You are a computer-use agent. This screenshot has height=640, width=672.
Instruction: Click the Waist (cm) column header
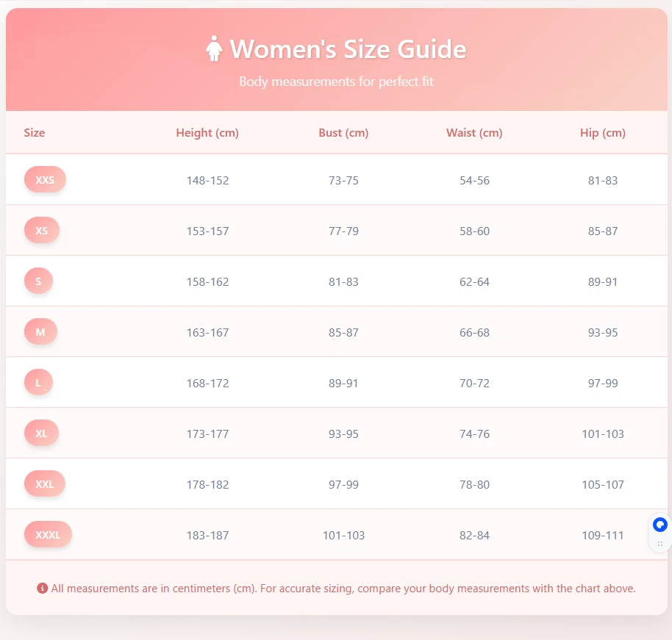pyautogui.click(x=474, y=133)
